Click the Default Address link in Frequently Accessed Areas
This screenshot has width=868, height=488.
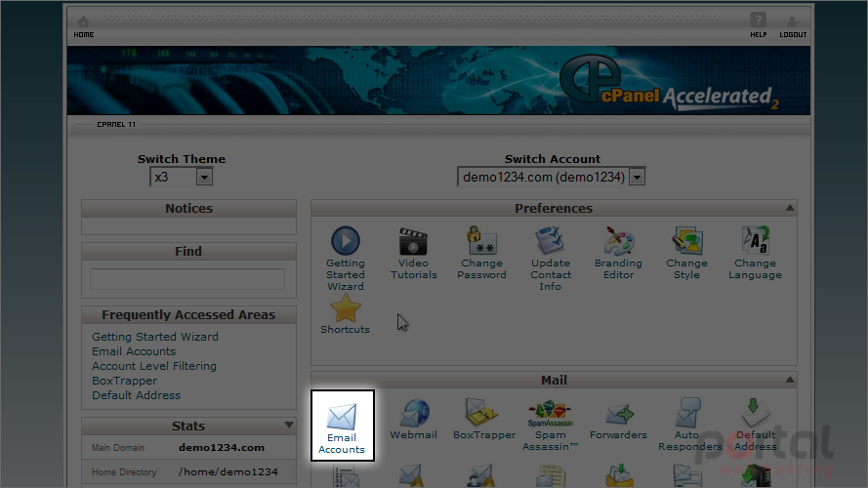[x=136, y=395]
